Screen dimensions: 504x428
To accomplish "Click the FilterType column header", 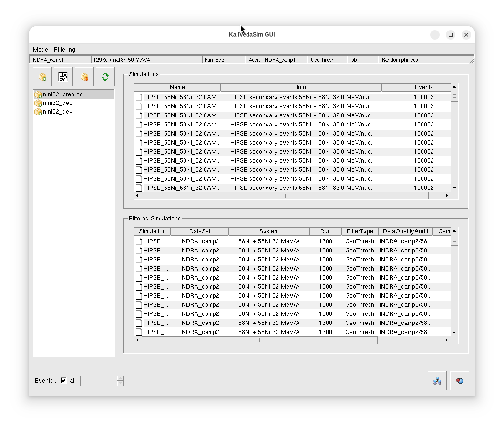I will click(360, 231).
